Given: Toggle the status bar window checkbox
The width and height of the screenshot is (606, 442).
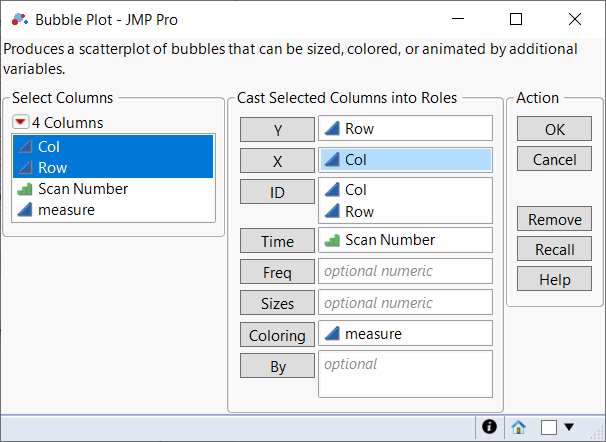Looking at the screenshot, I should coord(548,427).
